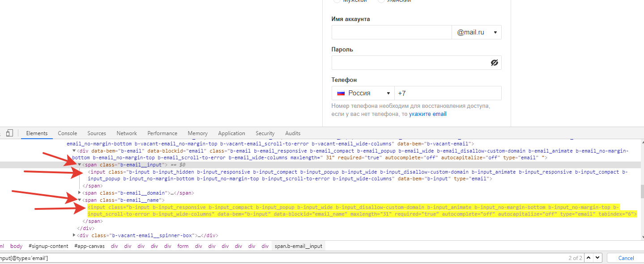The image size is (644, 264).
Task: Click the eye icon to show password
Action: click(x=495, y=63)
